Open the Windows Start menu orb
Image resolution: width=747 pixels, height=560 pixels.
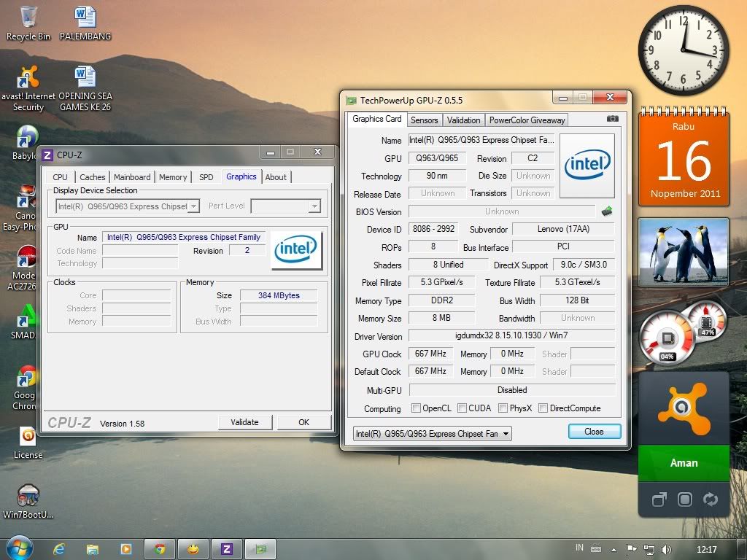(20, 548)
